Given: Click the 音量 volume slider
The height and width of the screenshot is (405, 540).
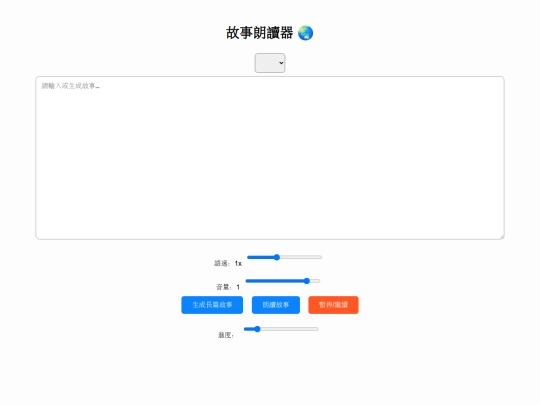Looking at the screenshot, I should [x=283, y=281].
